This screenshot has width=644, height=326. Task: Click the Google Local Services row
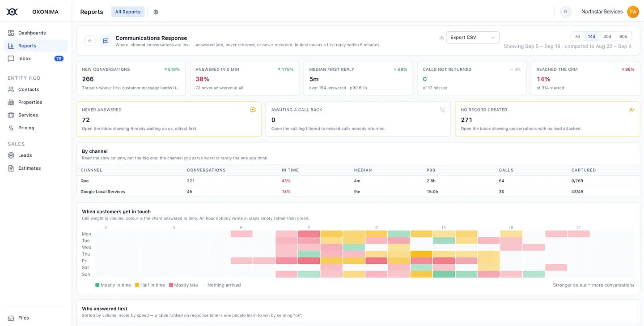pyautogui.click(x=358, y=192)
